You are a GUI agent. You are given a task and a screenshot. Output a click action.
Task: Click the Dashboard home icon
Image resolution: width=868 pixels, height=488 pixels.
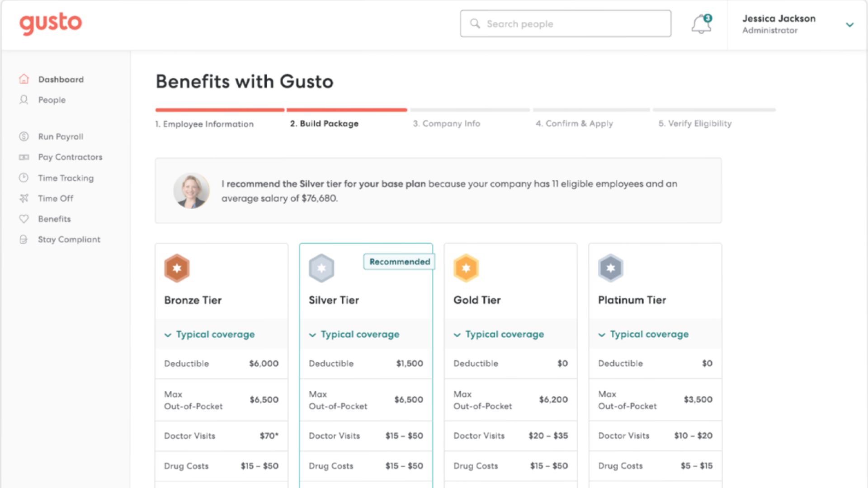[x=24, y=79]
